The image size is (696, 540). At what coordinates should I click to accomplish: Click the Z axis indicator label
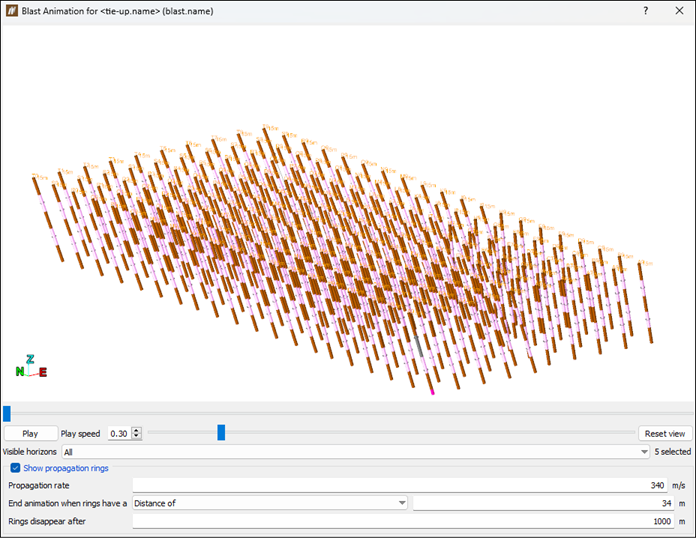30,359
